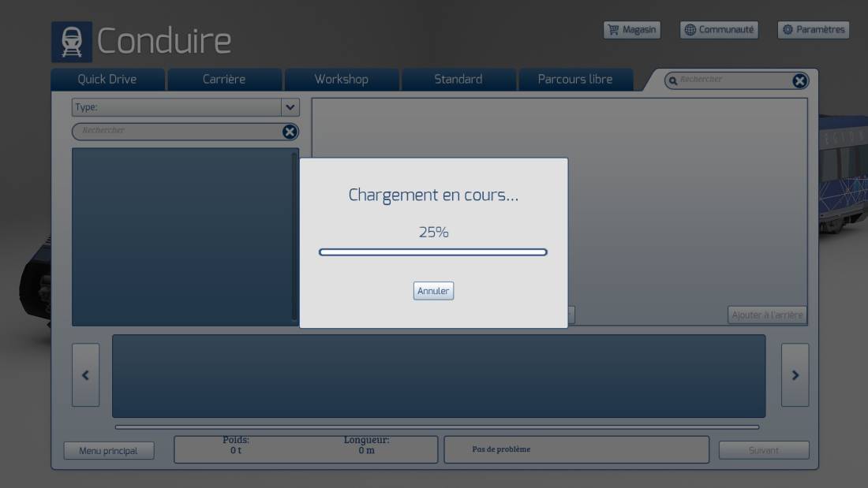Click the train logo icon beside Conduire
This screenshot has width=868, height=488.
point(72,42)
